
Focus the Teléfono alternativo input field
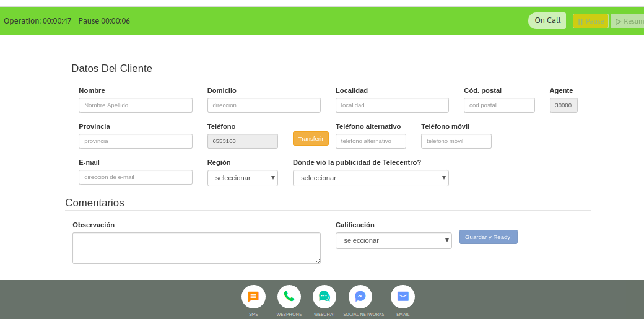[x=371, y=141]
